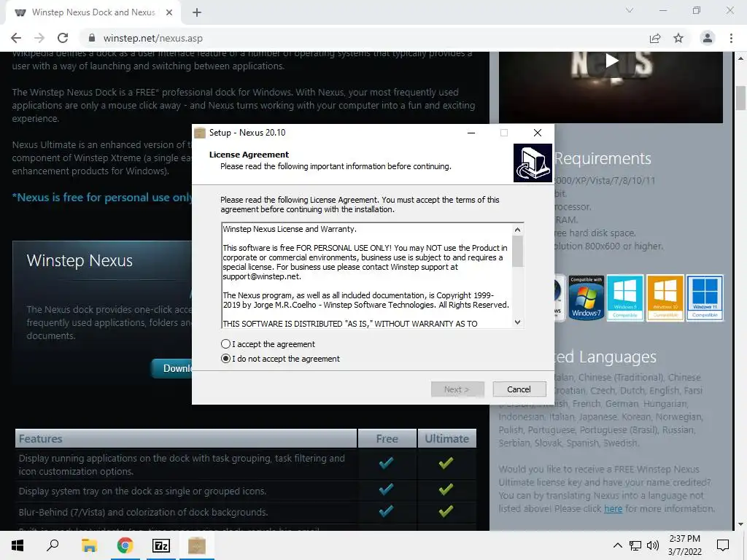Click Free checkmark for Blur-Behind row

pyautogui.click(x=386, y=511)
